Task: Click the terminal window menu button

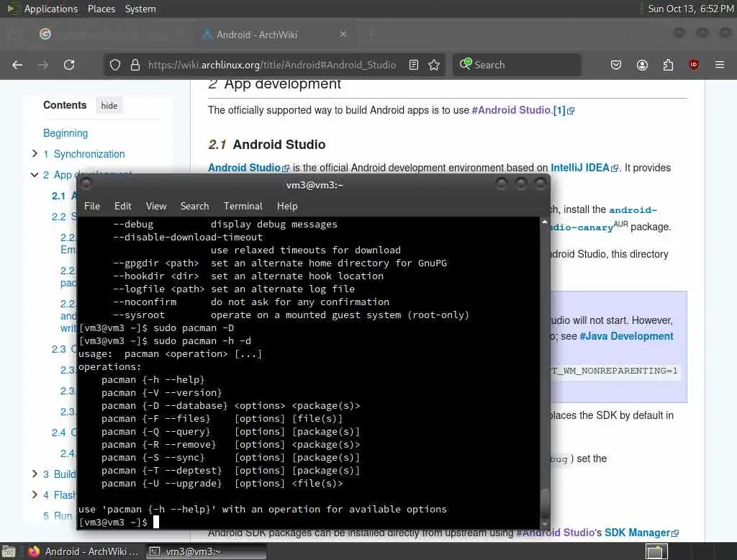Action: [86, 184]
